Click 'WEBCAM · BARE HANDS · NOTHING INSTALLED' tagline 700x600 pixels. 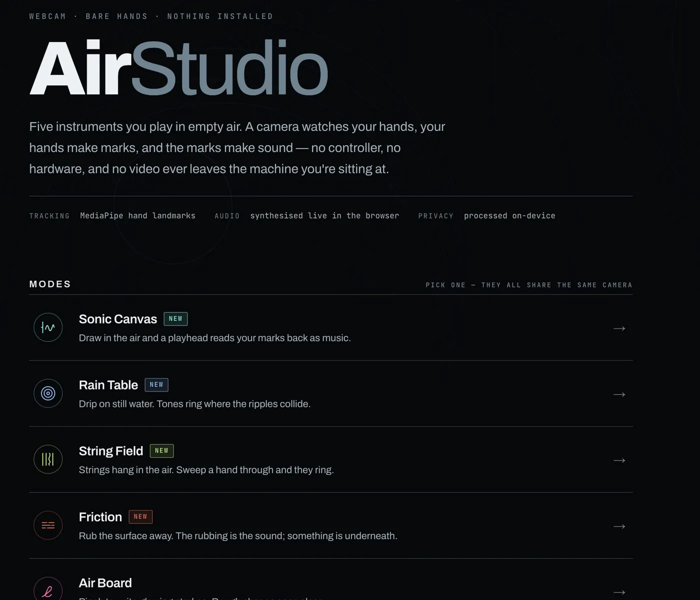coord(151,16)
